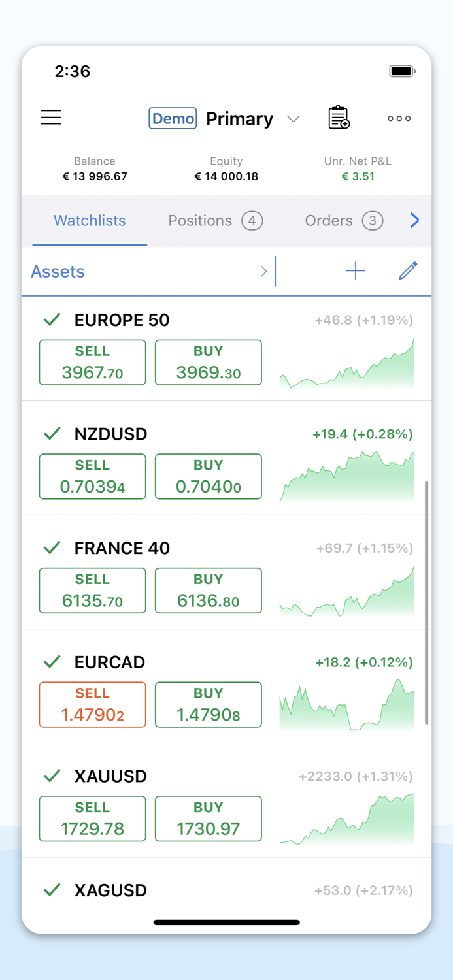
Task: Edit the watchlist using the pencil icon
Action: [x=407, y=270]
